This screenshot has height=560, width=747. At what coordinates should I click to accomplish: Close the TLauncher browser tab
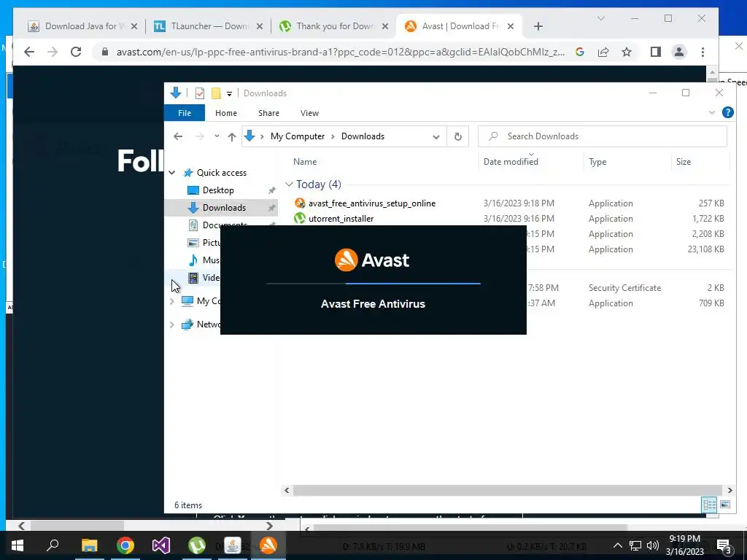pyautogui.click(x=259, y=26)
